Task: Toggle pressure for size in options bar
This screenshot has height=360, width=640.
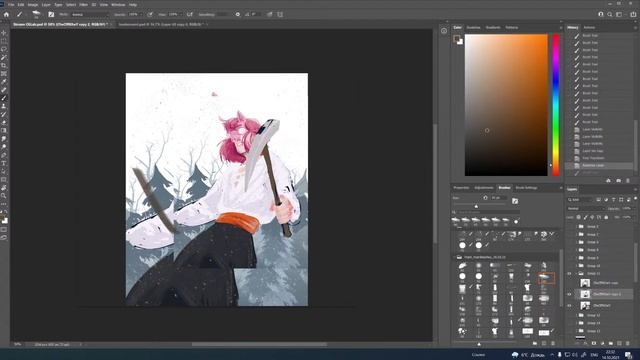Action: click(269, 14)
